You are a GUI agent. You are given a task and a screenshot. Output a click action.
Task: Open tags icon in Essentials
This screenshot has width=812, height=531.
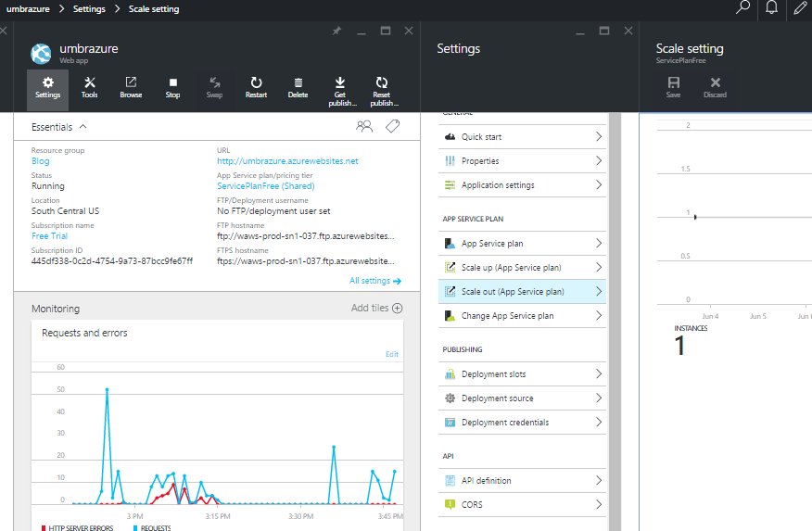tap(392, 126)
